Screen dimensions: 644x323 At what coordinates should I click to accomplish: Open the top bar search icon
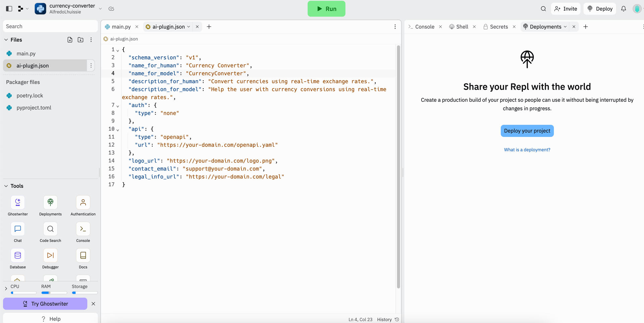(x=543, y=9)
